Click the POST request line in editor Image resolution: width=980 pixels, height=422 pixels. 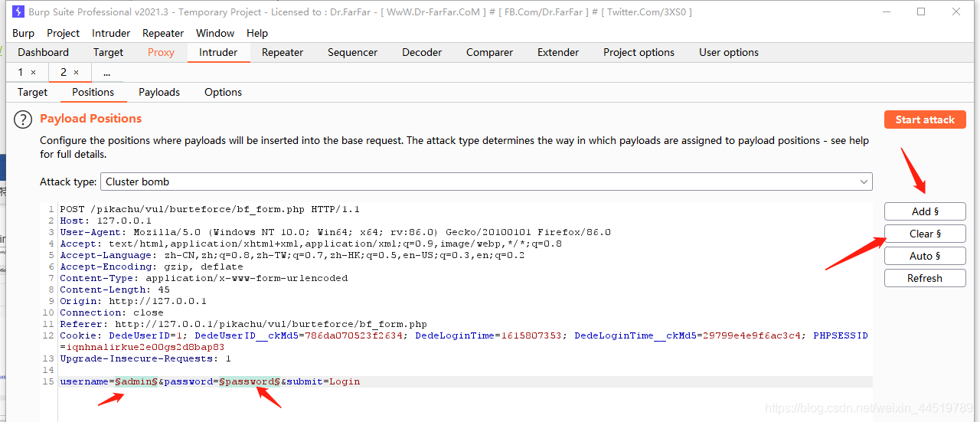(x=210, y=209)
